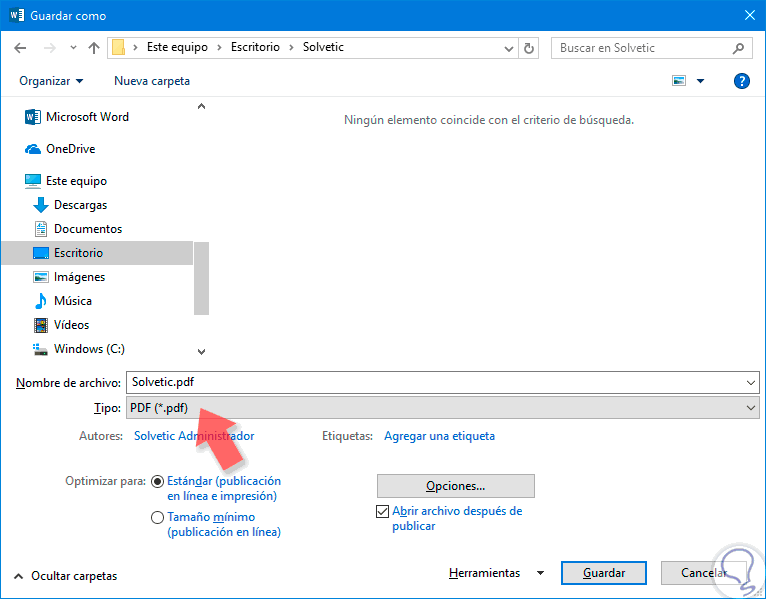766x599 pixels.
Task: Collapse folders with Ocultar carpetas
Action: coord(65,576)
